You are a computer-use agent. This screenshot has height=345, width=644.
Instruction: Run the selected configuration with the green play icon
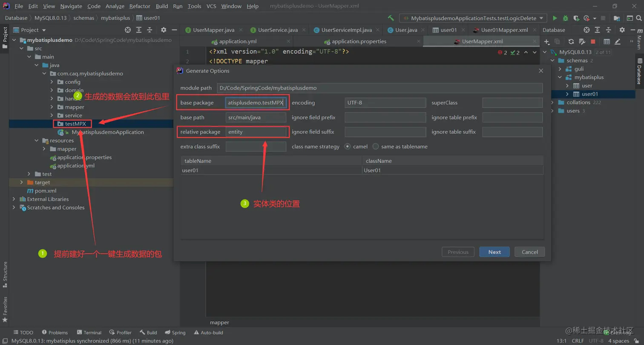point(555,18)
